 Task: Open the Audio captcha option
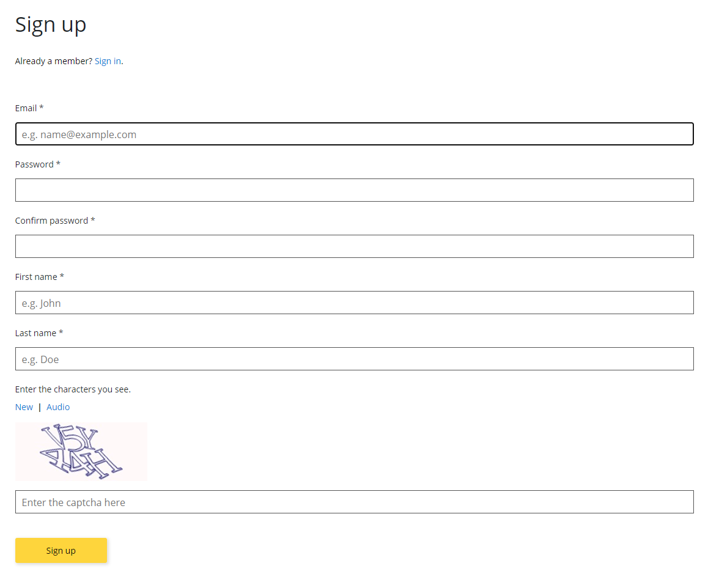tap(58, 407)
